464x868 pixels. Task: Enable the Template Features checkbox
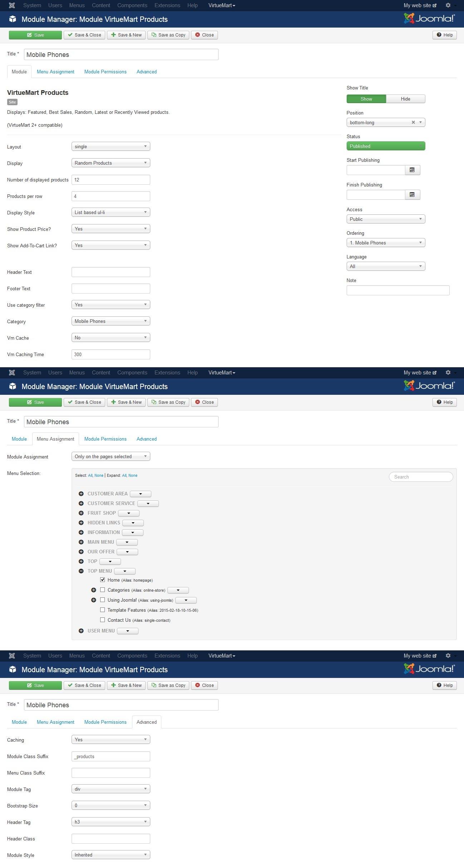pos(103,610)
